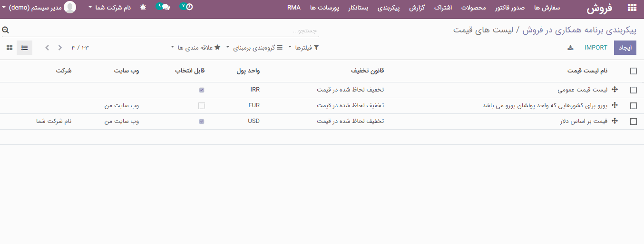
Task: Open the clock activities icon
Action: 189,8
